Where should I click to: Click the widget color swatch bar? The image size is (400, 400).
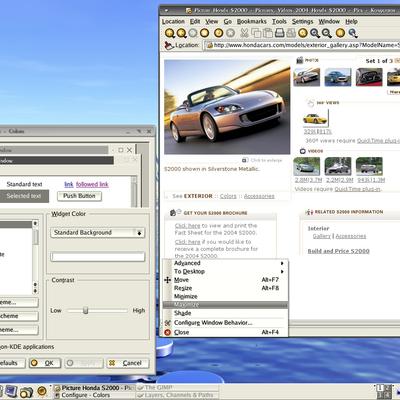98,257
